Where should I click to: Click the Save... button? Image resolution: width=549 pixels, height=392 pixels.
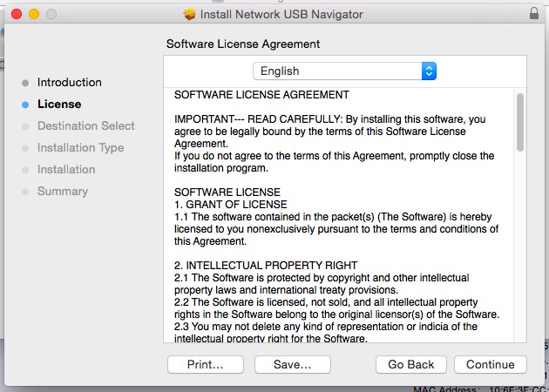tap(292, 364)
